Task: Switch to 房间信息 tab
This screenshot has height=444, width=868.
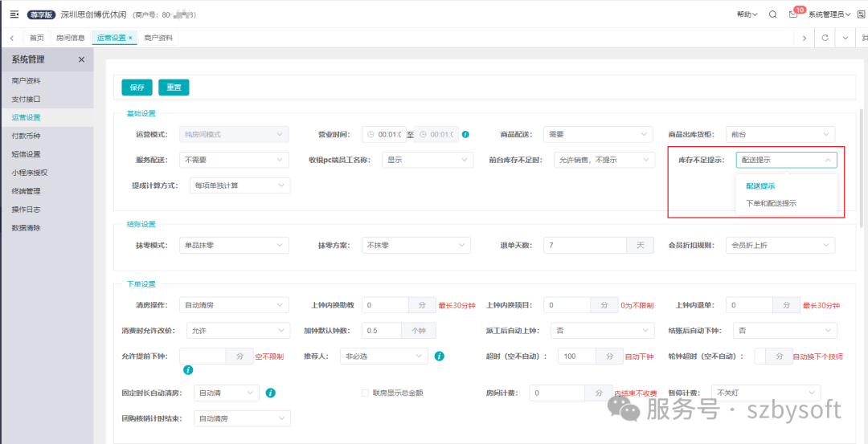Action: click(x=71, y=38)
